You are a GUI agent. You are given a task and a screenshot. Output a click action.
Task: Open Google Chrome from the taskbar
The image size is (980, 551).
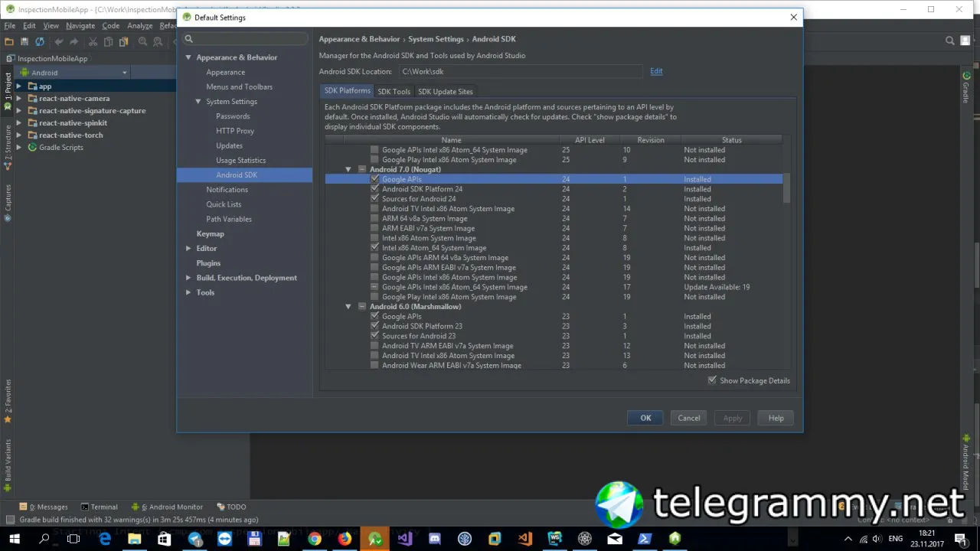click(314, 539)
